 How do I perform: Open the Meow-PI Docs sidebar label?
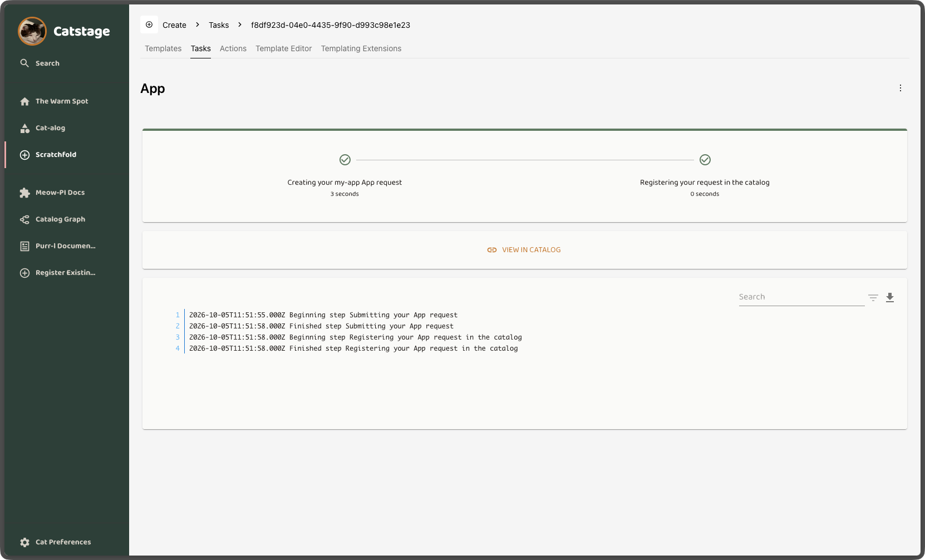coord(60,193)
